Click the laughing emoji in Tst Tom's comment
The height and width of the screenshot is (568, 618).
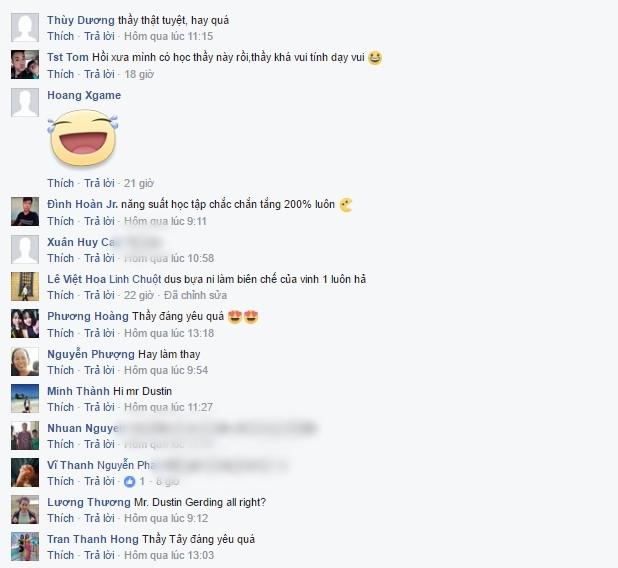(x=375, y=58)
